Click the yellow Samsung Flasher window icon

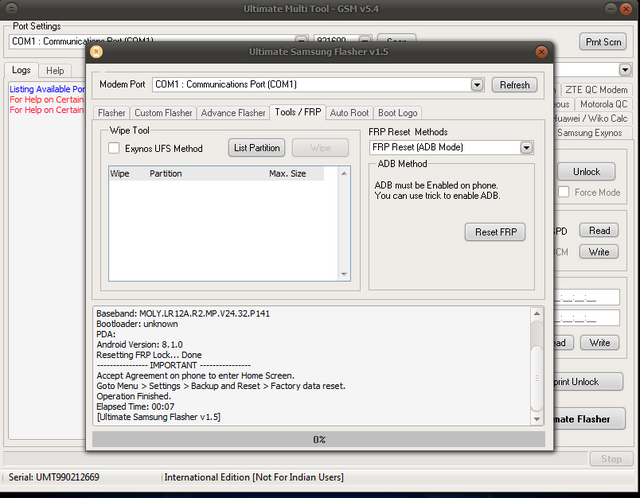coord(96,52)
